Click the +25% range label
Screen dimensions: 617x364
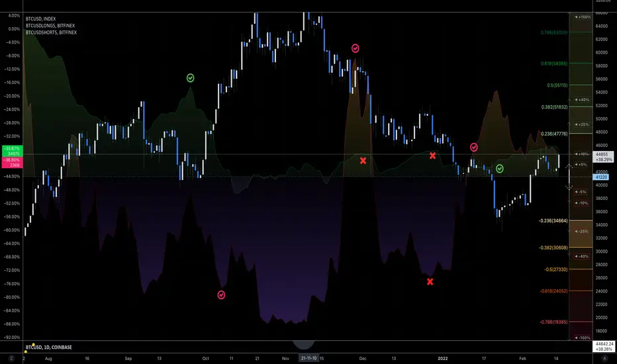(x=582, y=124)
